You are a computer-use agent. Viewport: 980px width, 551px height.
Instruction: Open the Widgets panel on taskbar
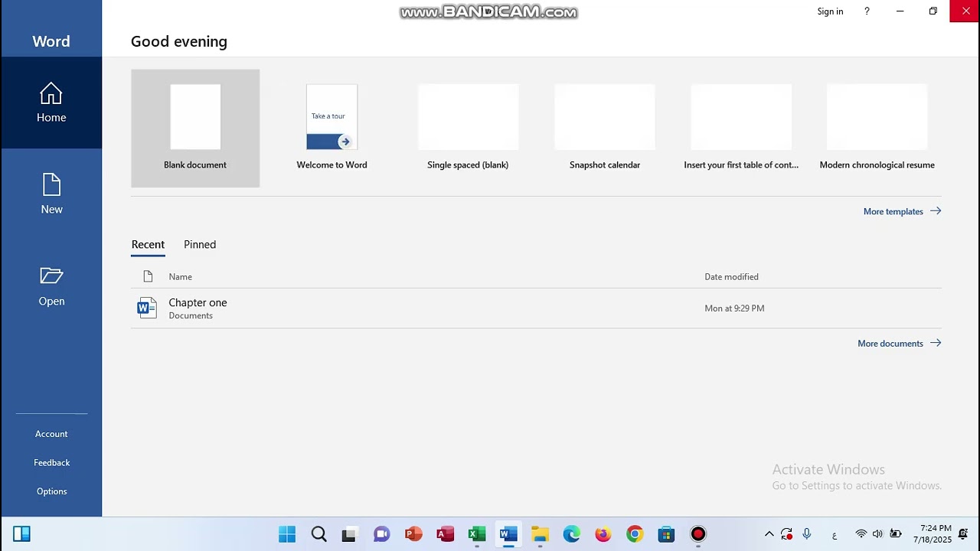(21, 534)
